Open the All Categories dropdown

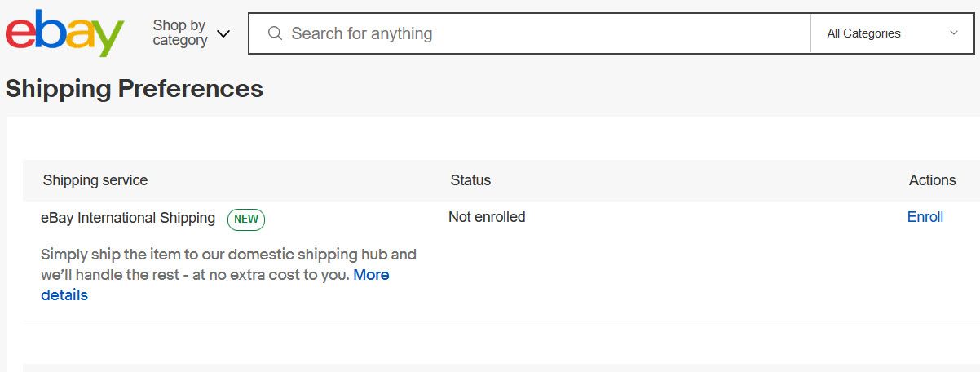point(892,33)
